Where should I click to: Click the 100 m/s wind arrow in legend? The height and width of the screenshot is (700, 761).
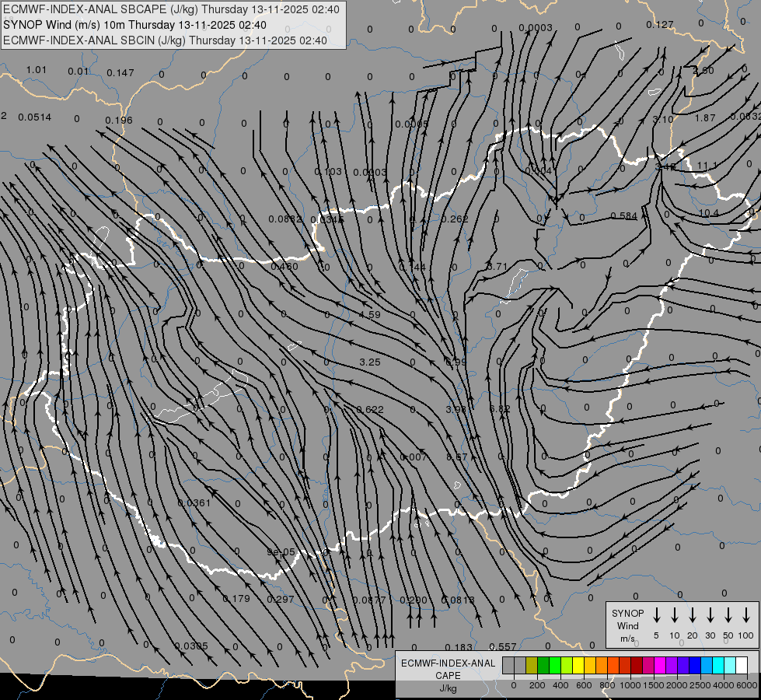click(x=746, y=615)
